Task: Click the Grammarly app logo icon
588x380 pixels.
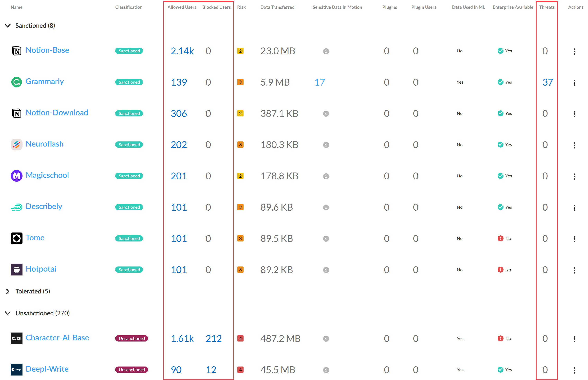Action: [x=17, y=82]
